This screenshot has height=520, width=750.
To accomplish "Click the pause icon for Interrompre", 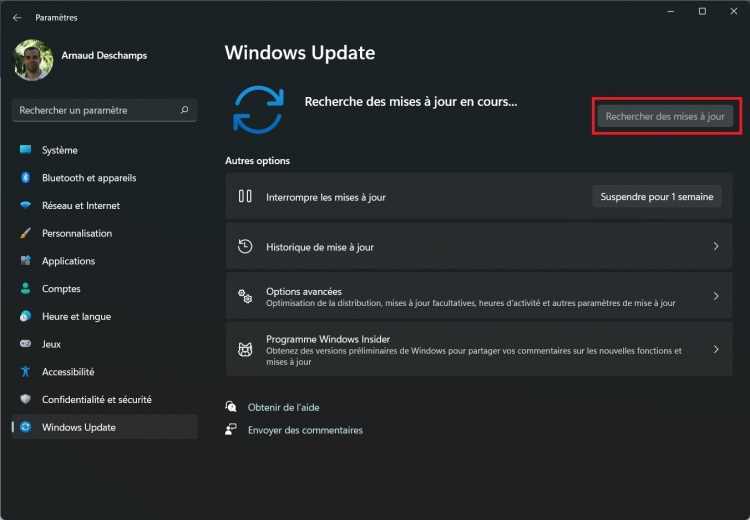I will (245, 196).
